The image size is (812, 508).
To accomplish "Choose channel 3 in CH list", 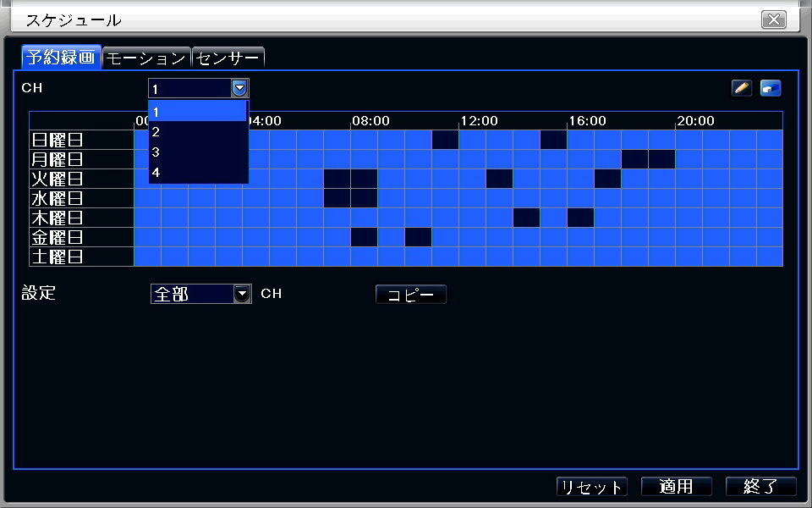I will click(x=198, y=152).
